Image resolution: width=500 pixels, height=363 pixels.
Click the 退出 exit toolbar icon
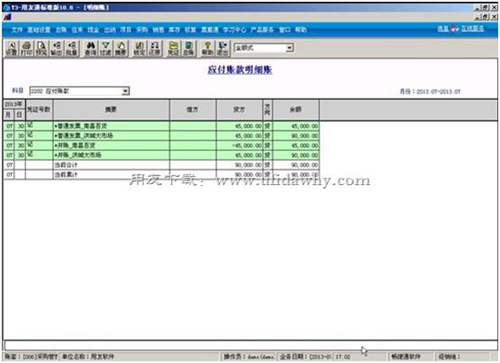(x=222, y=48)
